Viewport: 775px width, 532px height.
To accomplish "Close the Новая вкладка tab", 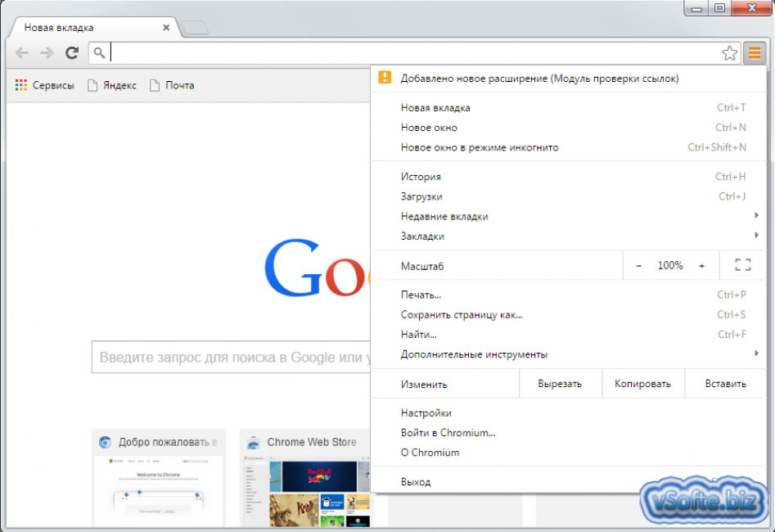I will click(x=167, y=28).
